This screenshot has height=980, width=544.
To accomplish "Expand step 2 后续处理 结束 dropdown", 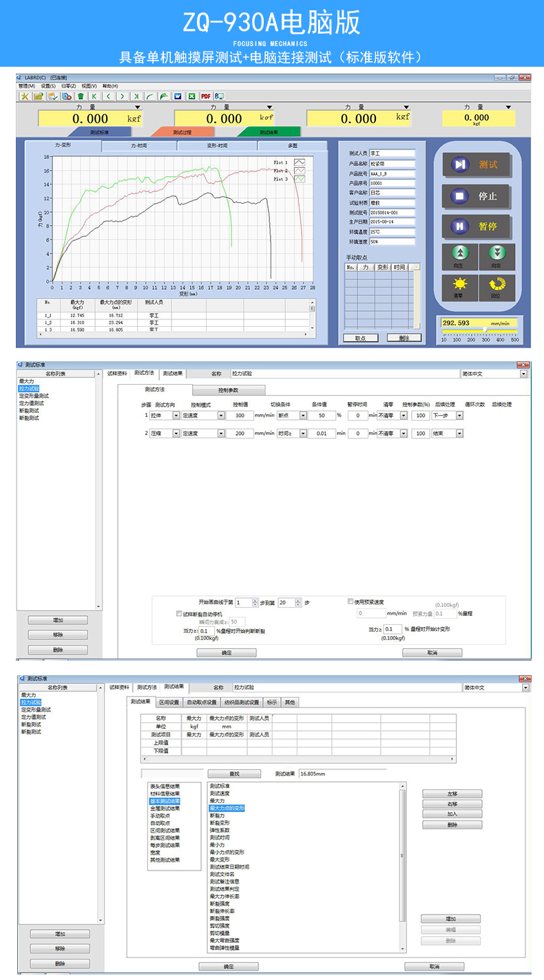I will coord(460,434).
